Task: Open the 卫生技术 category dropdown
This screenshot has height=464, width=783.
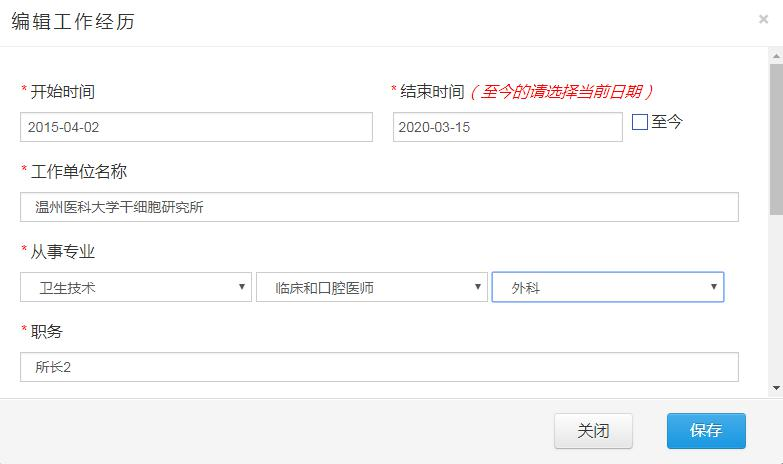Action: pos(136,287)
